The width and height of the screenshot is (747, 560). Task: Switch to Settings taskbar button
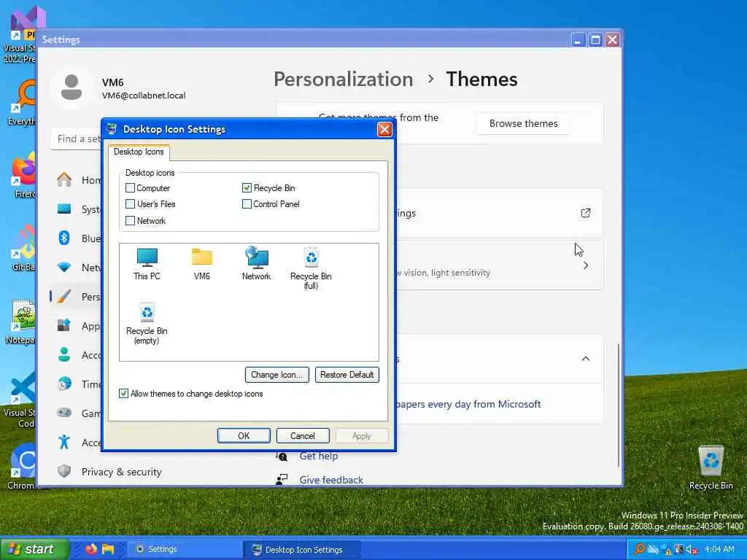click(186, 549)
